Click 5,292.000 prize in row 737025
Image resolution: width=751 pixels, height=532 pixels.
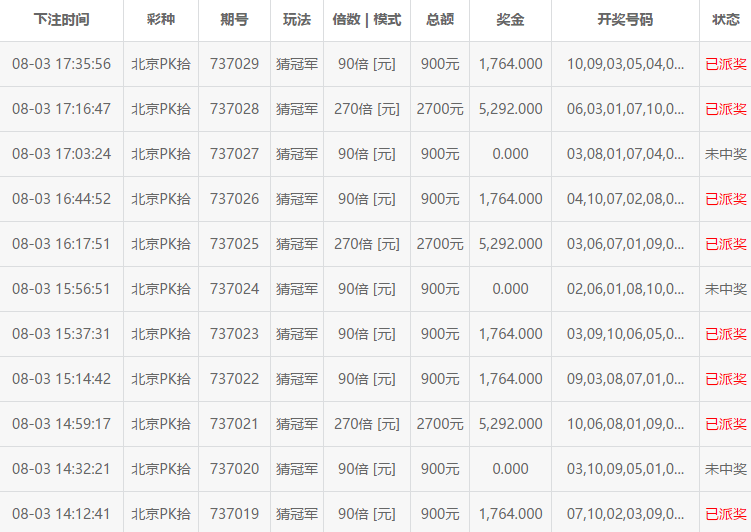[x=510, y=244]
